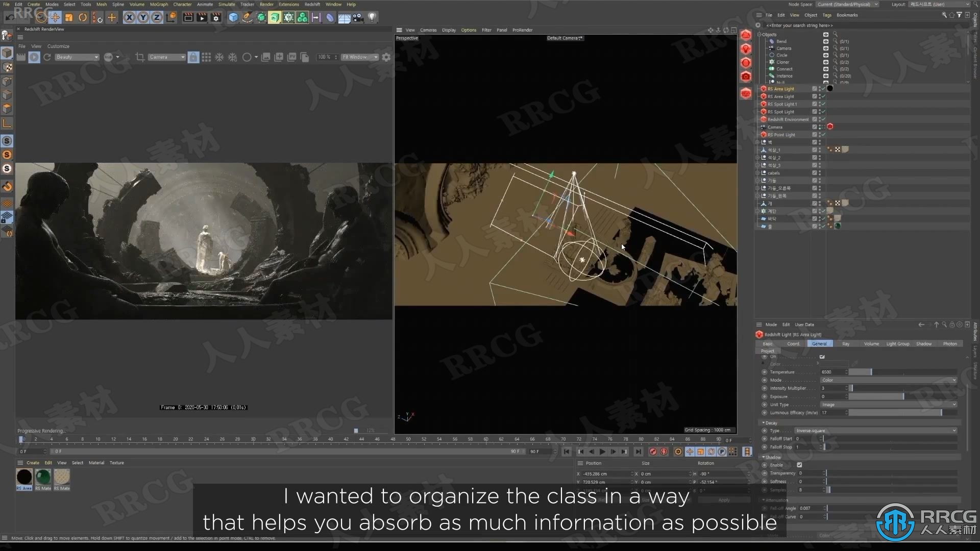Select the black RS Area material thumbnail
Image resolution: width=980 pixels, height=551 pixels.
[x=24, y=477]
